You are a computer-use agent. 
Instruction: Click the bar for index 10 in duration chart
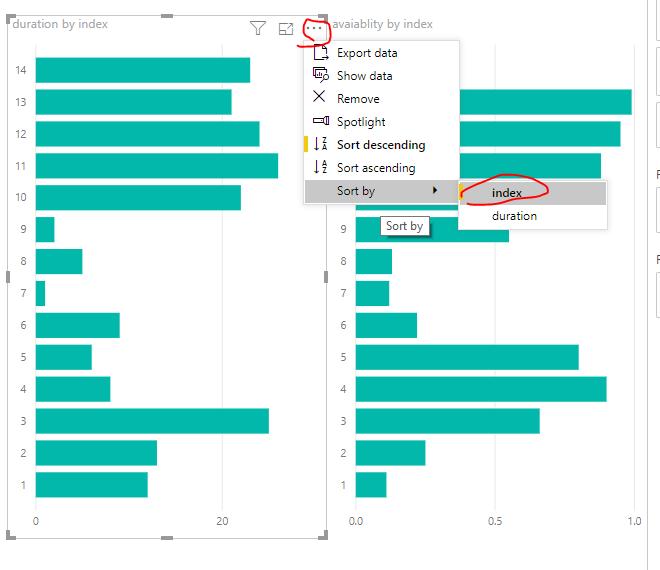(138, 198)
